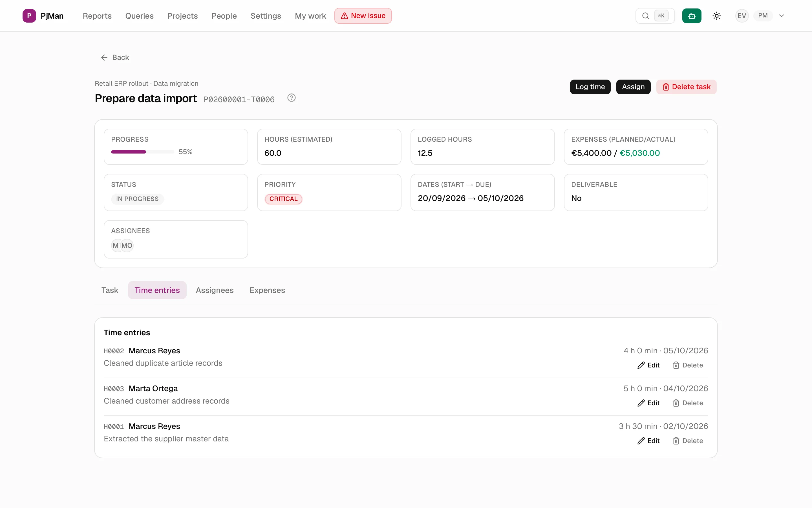Viewport: 812px width, 508px height.
Task: Open the Reports menu
Action: (x=97, y=16)
